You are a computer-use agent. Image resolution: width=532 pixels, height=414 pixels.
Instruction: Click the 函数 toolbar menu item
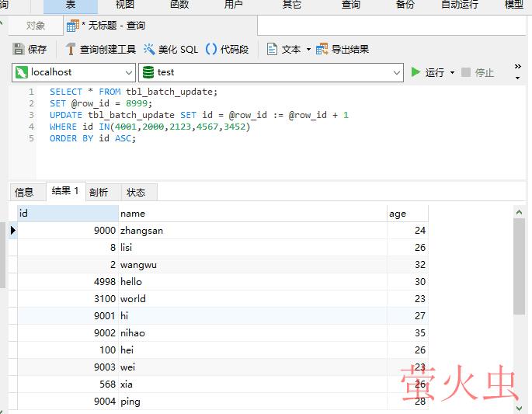pos(179,5)
